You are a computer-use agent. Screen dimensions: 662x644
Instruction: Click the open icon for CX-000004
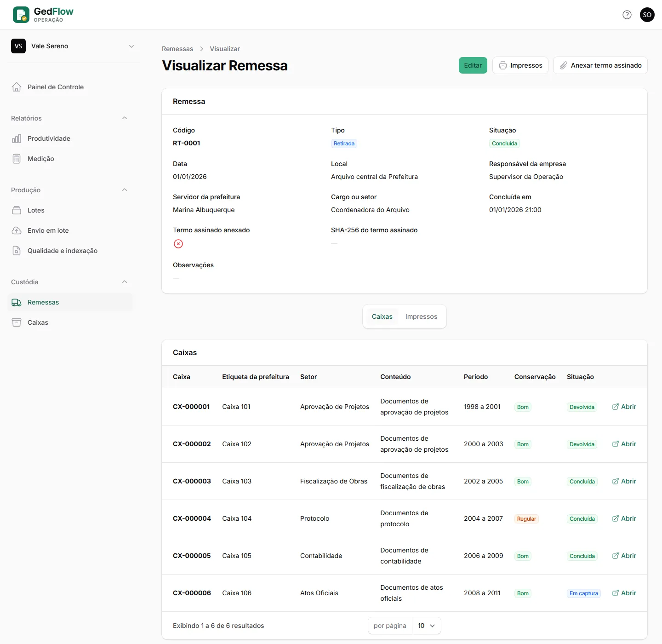[x=616, y=518]
